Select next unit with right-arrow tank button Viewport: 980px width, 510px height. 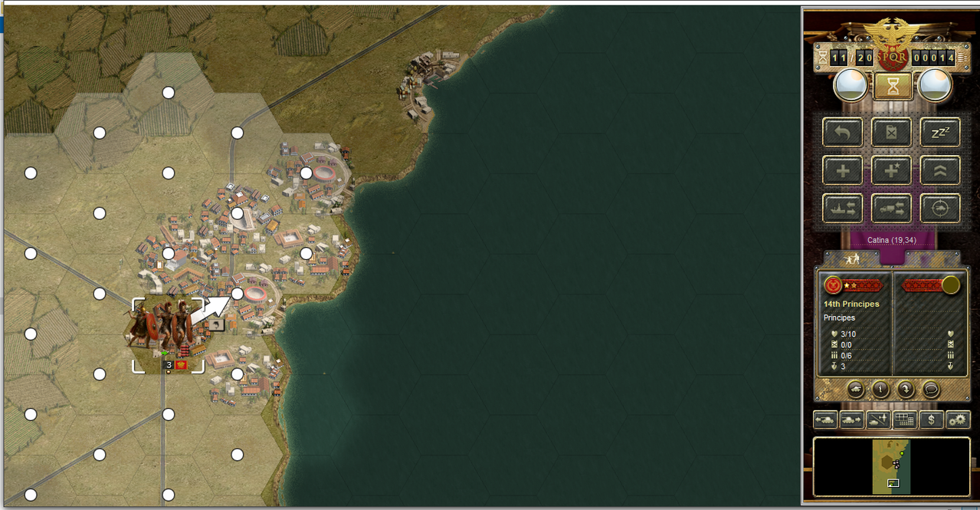[x=851, y=420]
